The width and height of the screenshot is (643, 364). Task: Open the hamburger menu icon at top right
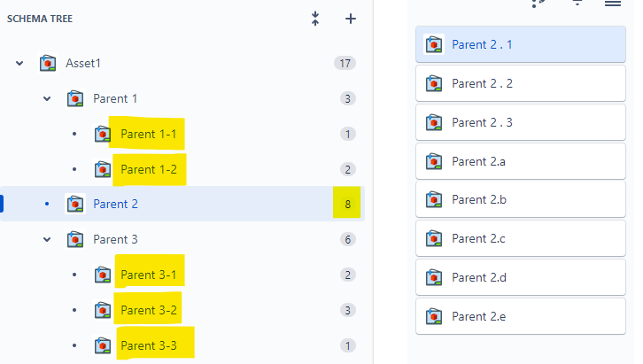[613, 4]
